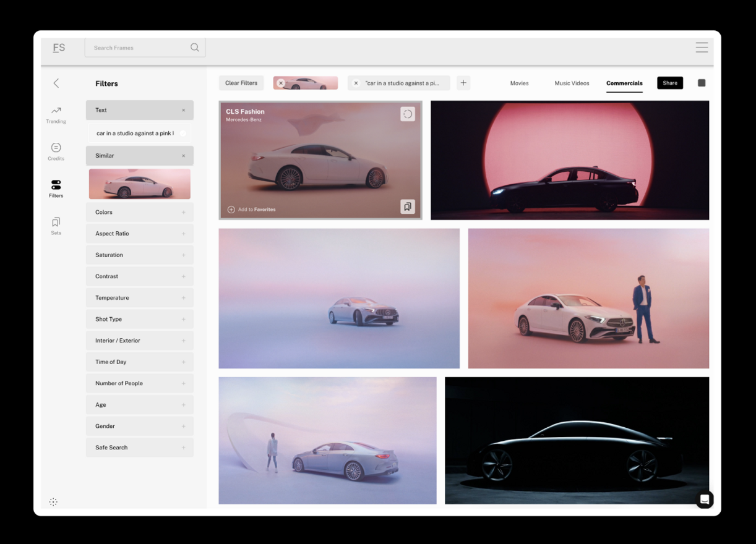Expand the Time of Day filter
This screenshot has width=756, height=544.
tap(183, 362)
